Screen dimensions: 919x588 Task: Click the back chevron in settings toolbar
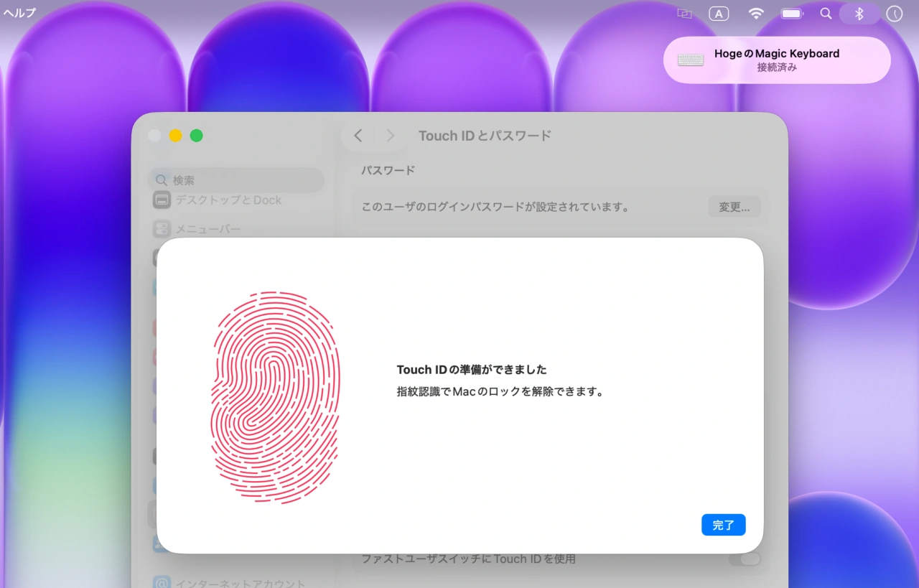tap(358, 136)
